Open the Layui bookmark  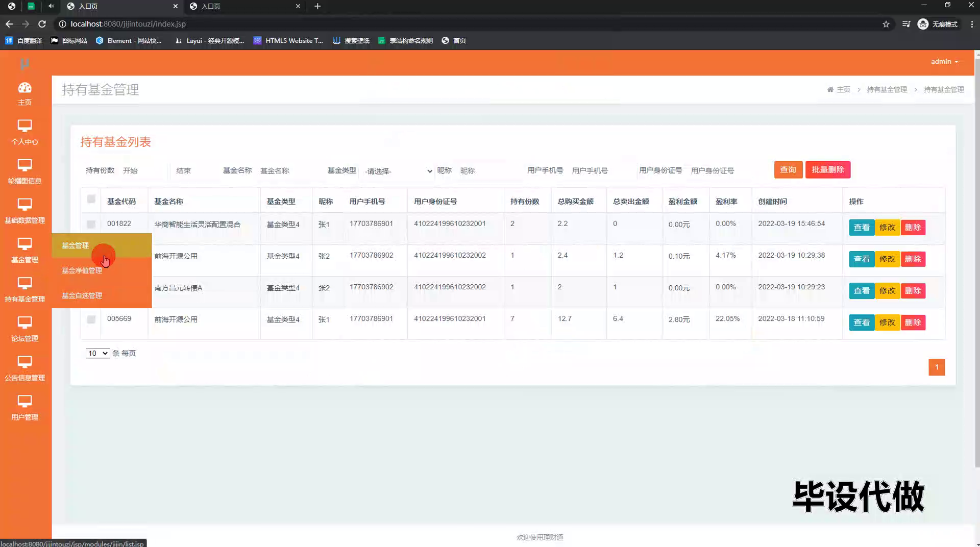pyautogui.click(x=209, y=40)
